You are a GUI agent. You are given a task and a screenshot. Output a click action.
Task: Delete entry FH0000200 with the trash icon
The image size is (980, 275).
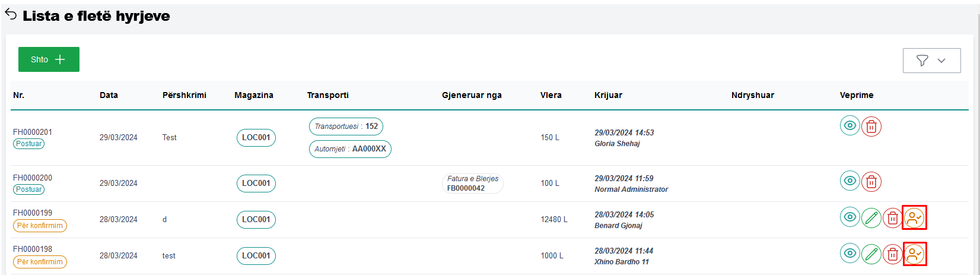click(871, 182)
